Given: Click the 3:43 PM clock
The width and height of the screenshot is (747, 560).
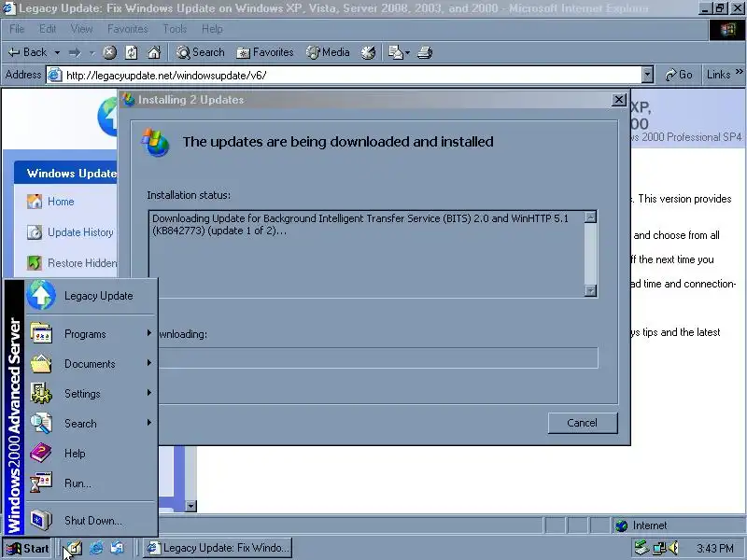Looking at the screenshot, I should coord(714,549).
